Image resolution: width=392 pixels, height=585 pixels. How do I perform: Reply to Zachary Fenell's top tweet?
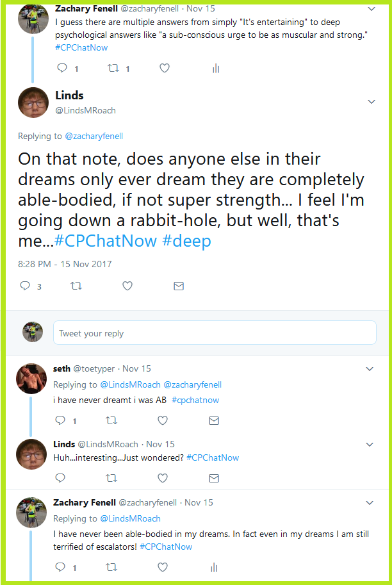pyautogui.click(x=62, y=68)
